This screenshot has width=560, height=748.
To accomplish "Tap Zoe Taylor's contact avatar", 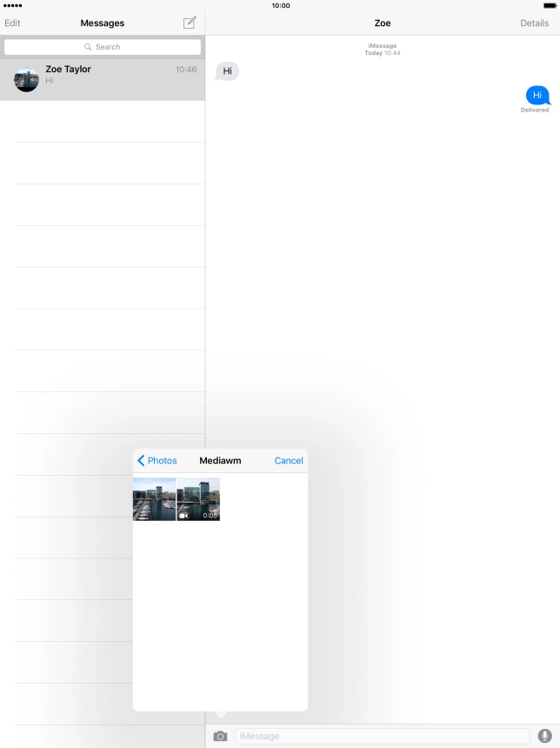I will click(26, 79).
